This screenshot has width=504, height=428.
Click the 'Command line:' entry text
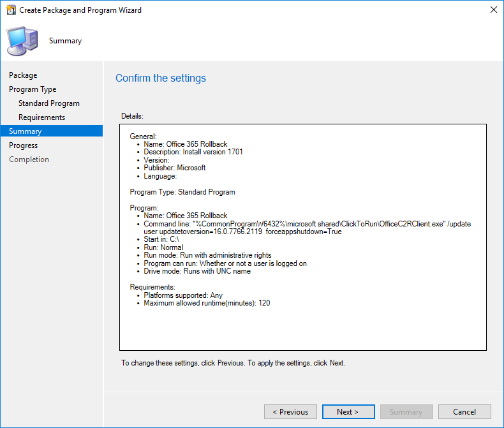click(308, 228)
